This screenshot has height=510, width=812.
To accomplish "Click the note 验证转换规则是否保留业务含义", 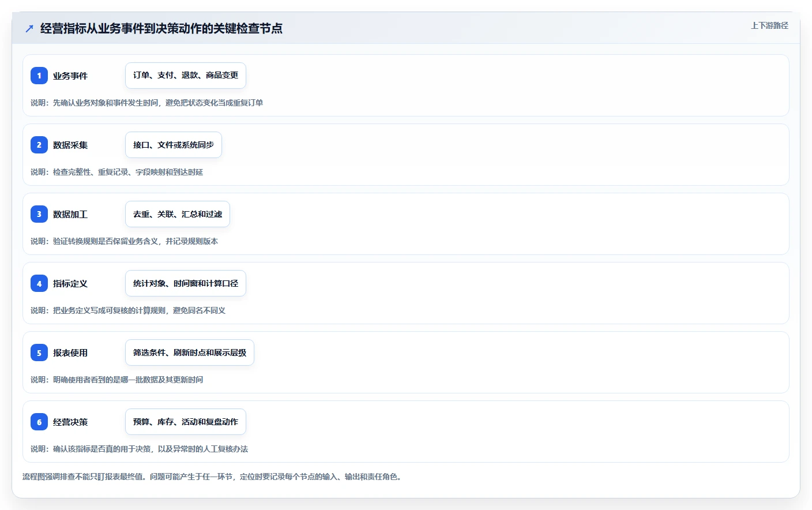I will pos(106,241).
